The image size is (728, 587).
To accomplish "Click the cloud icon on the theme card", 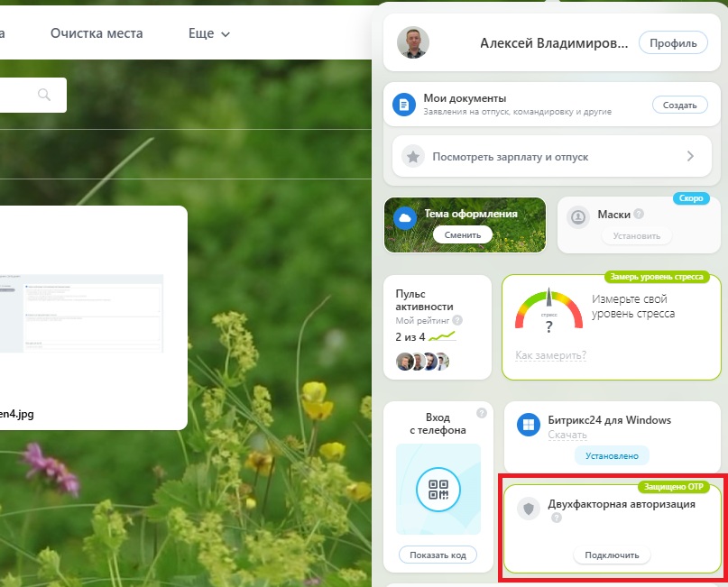I will coord(405,218).
